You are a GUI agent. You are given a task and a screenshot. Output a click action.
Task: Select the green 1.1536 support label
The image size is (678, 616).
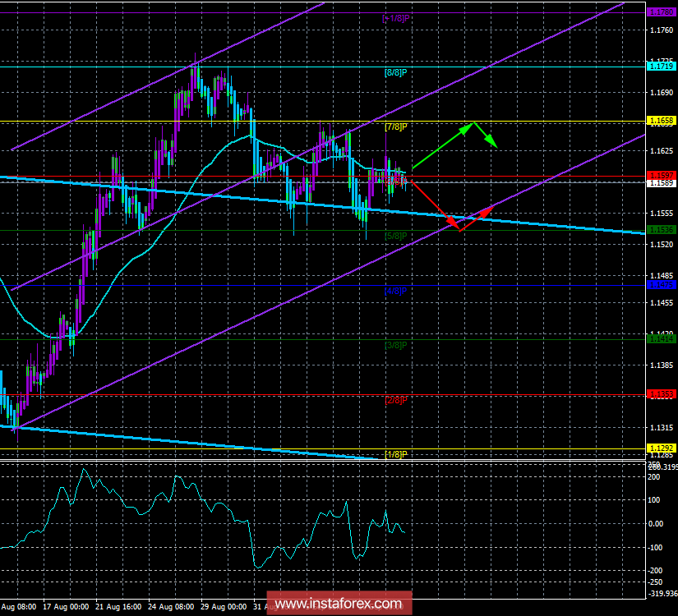pyautogui.click(x=662, y=231)
